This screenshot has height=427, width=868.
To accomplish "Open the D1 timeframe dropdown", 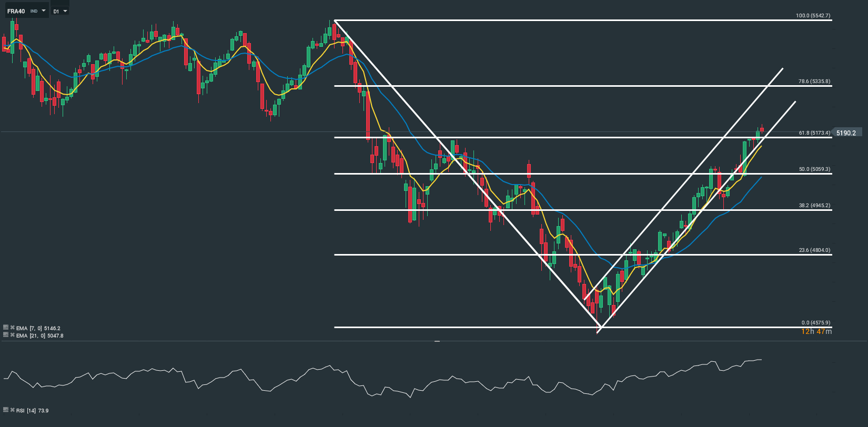I will [60, 11].
